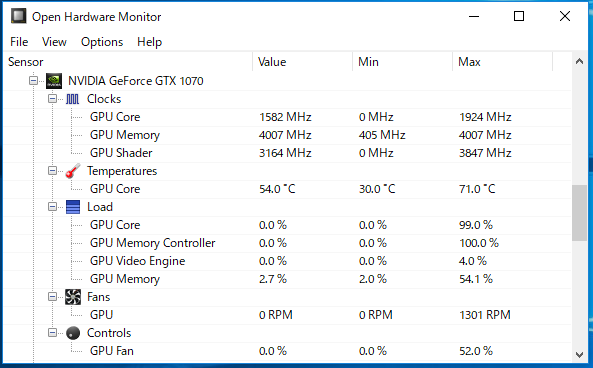Click the Open Hardware Monitor title icon
The height and width of the screenshot is (368, 593).
coord(18,16)
